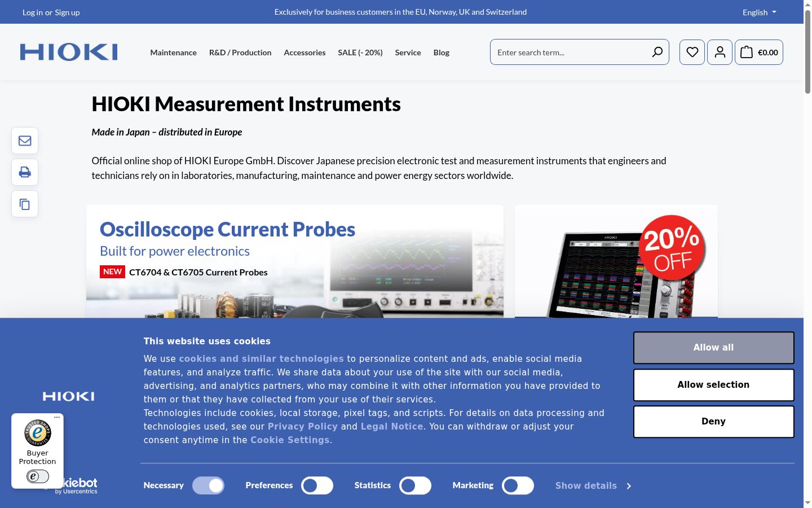812x508 pixels.
Task: Click the Cookiebot by Usercentrics logo
Action: [79, 485]
